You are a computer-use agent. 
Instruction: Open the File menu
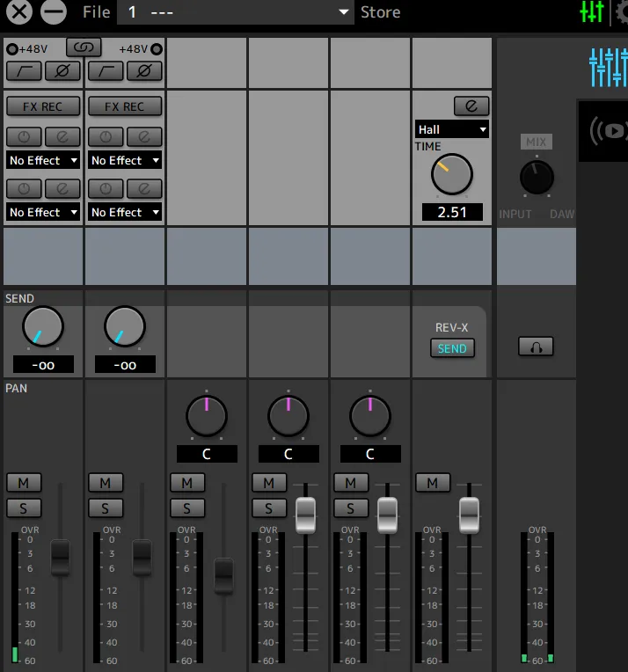point(97,12)
